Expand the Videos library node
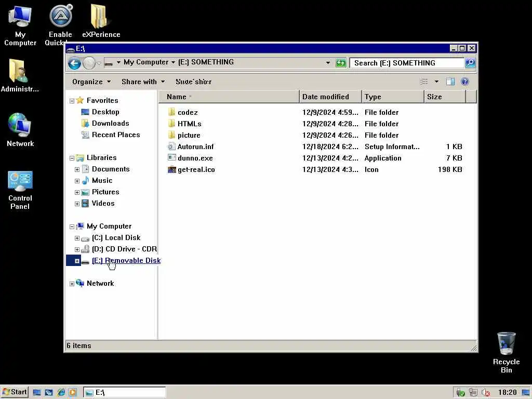 pyautogui.click(x=77, y=204)
